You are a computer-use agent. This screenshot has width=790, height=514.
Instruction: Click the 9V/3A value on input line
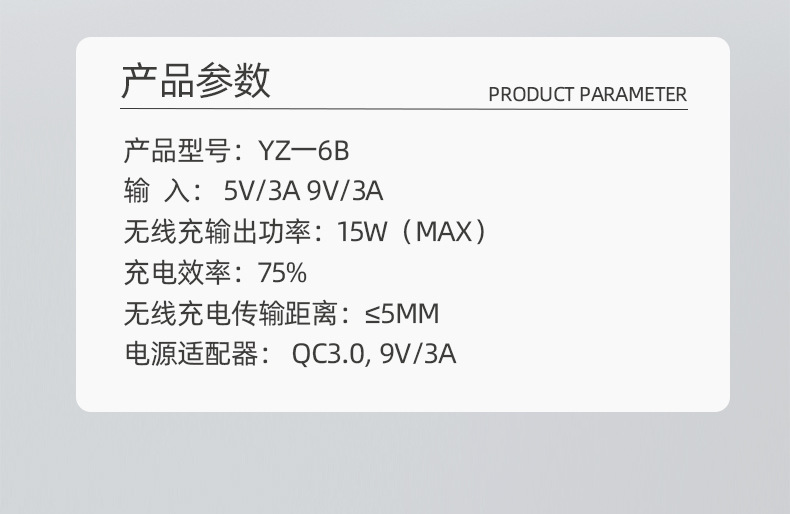coord(345,191)
